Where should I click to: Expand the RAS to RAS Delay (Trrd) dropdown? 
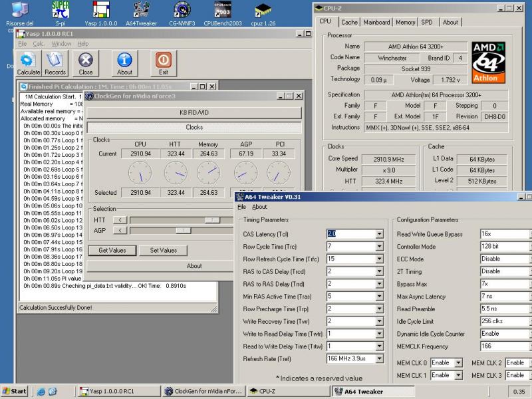point(380,284)
